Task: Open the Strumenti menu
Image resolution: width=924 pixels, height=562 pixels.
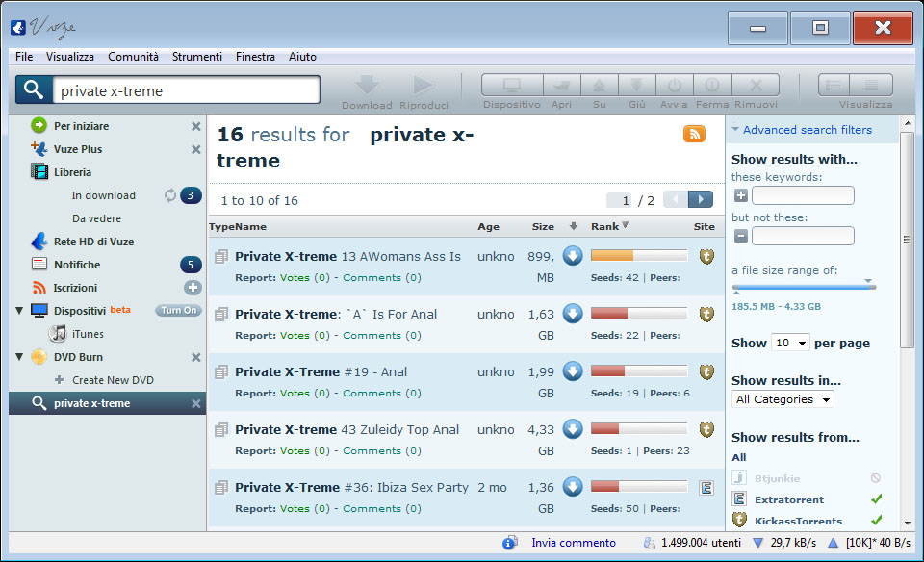Action: click(x=196, y=57)
